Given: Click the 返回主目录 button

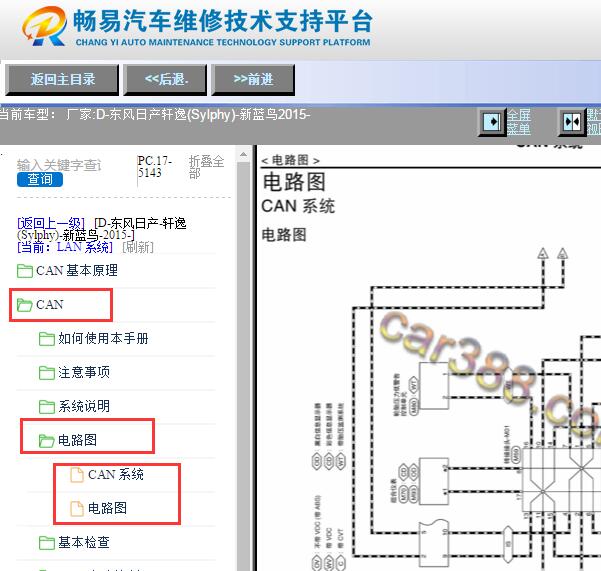Looking at the screenshot, I should tap(62, 80).
